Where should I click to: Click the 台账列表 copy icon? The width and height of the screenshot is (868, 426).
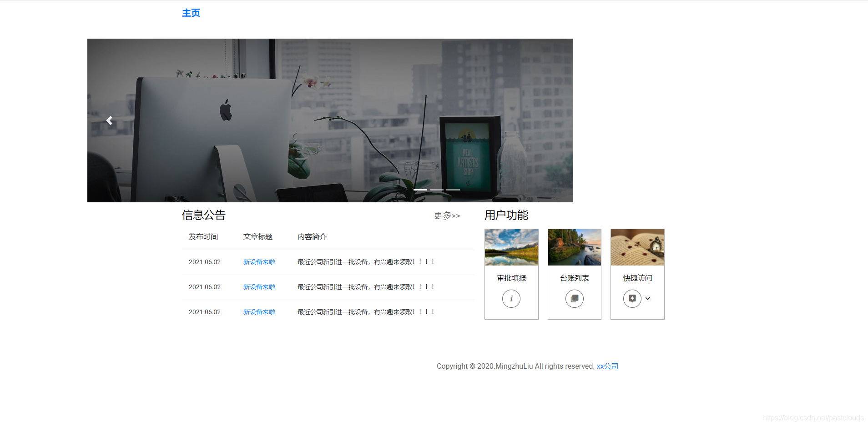click(x=575, y=299)
